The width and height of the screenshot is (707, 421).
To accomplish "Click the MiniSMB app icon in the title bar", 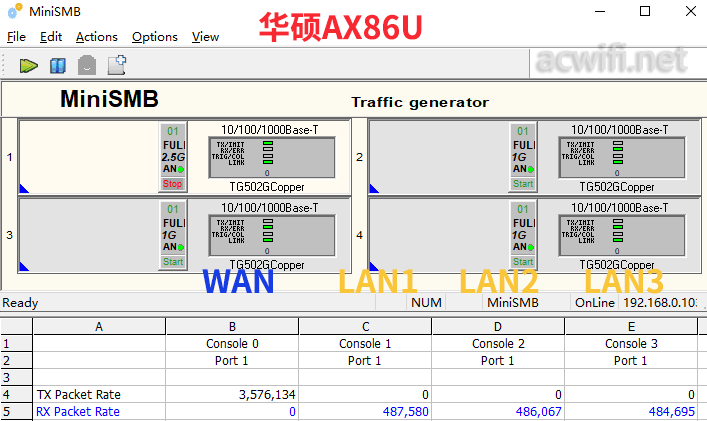I will pos(15,11).
